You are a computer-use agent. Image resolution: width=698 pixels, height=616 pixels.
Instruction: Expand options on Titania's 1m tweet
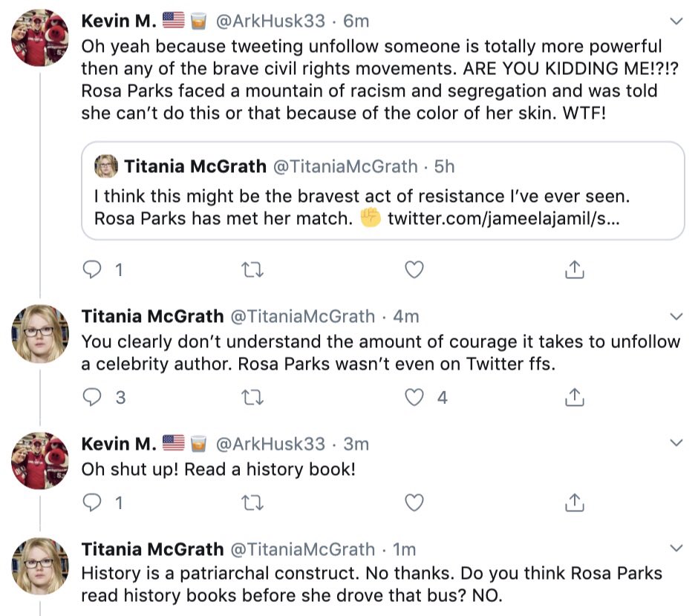point(676,548)
